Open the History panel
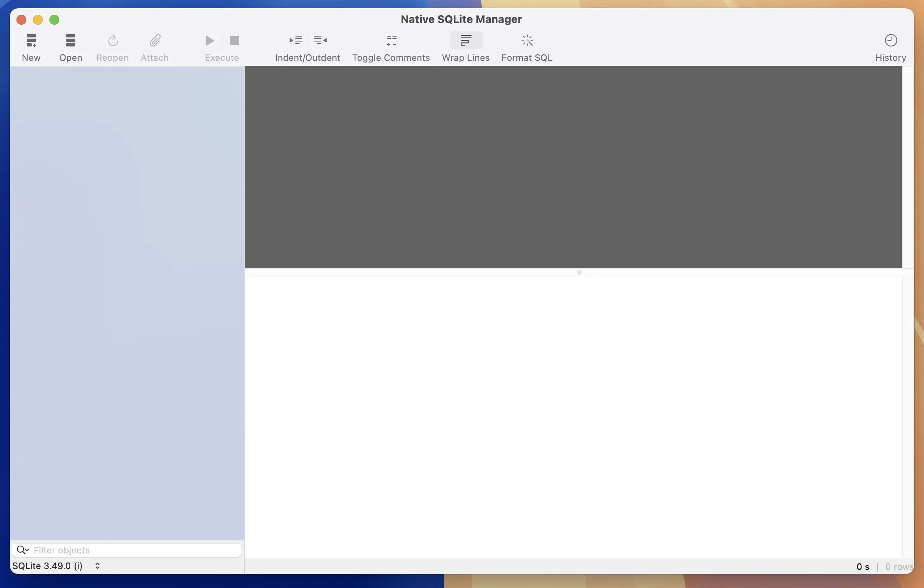The width and height of the screenshot is (924, 588). tap(891, 40)
